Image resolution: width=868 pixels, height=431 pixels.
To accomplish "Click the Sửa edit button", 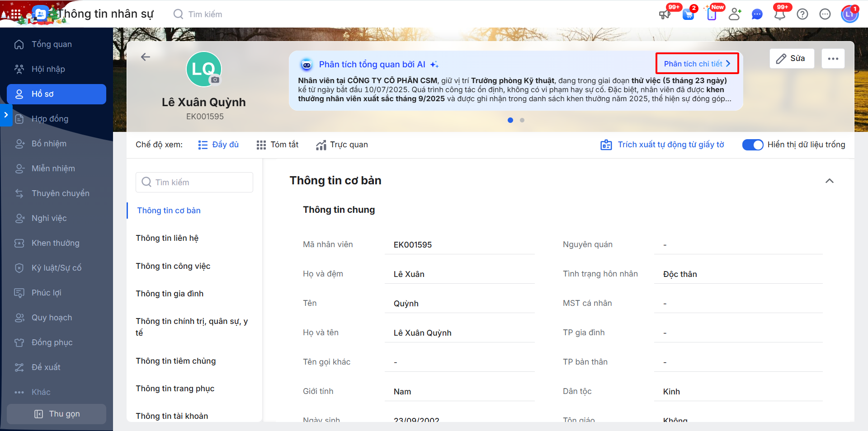I will [x=792, y=59].
